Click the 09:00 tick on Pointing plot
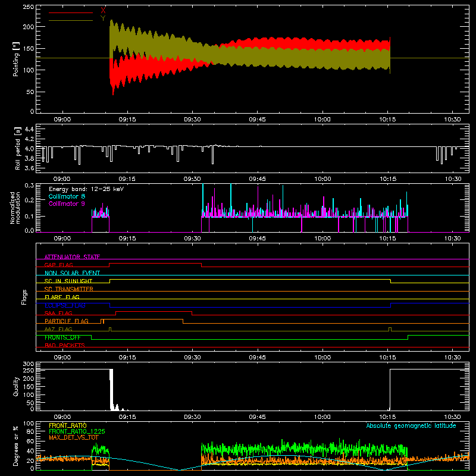The width and height of the screenshot is (476, 476). [62, 120]
